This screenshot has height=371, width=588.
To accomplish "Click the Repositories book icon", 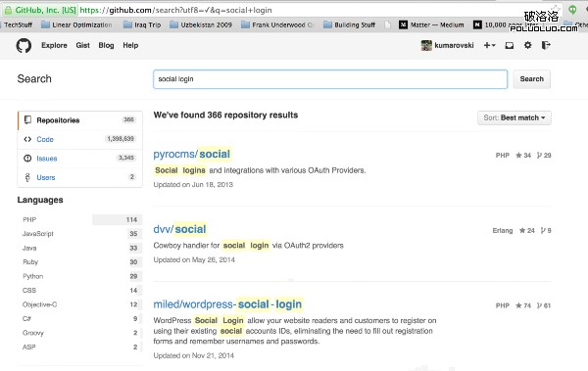I will [x=27, y=120].
